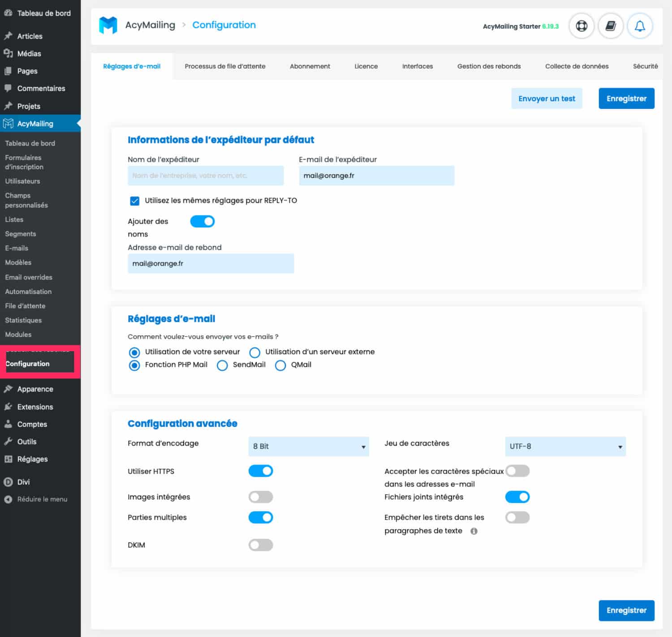Open the support lifebuoy icon
This screenshot has width=672, height=637.
[582, 26]
